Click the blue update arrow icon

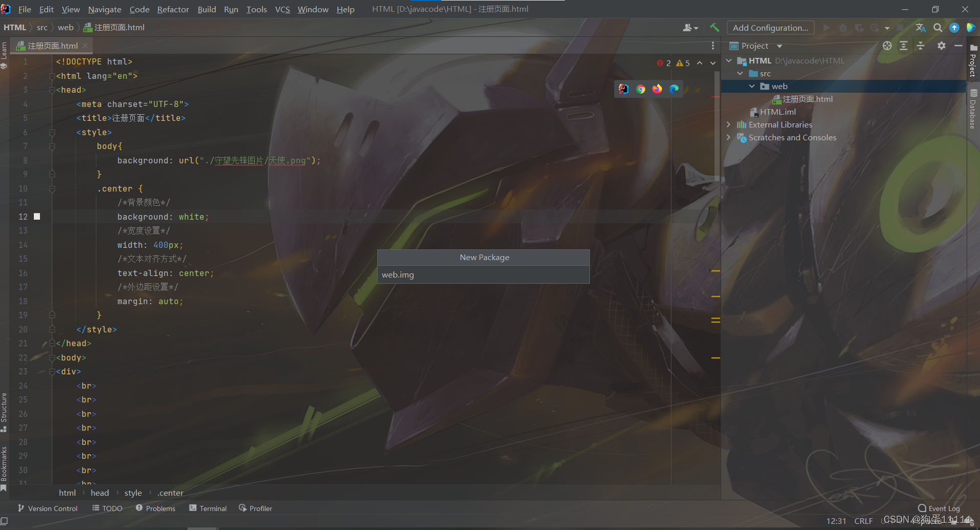coord(954,28)
